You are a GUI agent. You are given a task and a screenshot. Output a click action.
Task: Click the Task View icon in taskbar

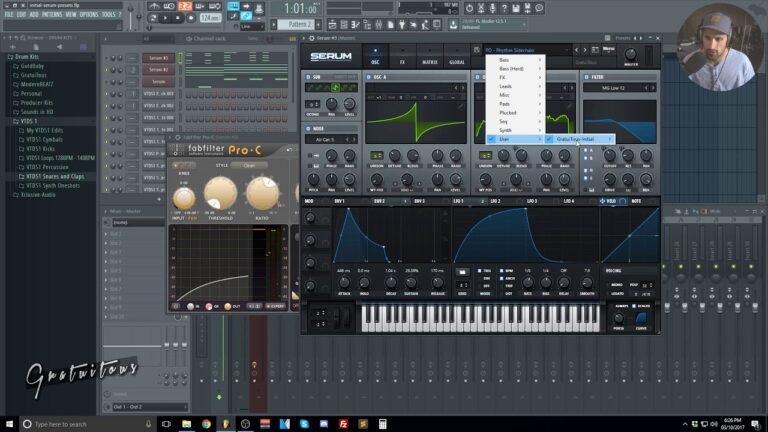[x=166, y=424]
